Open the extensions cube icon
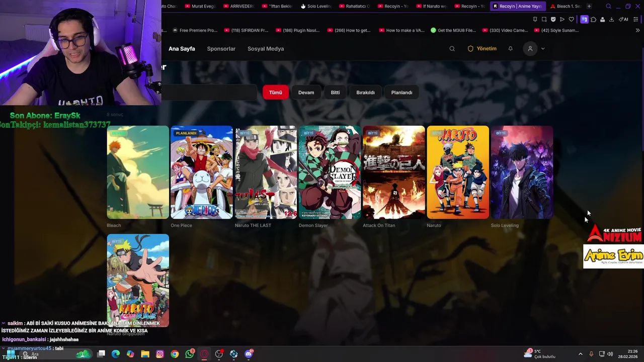The image size is (644, 362). point(593,19)
